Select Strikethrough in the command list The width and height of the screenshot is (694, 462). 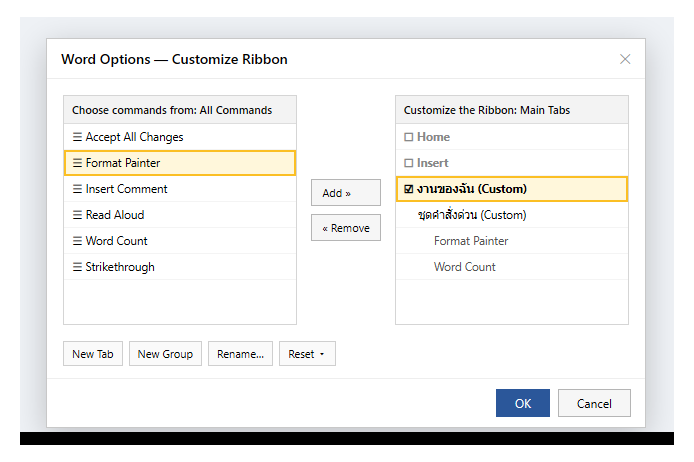click(180, 267)
